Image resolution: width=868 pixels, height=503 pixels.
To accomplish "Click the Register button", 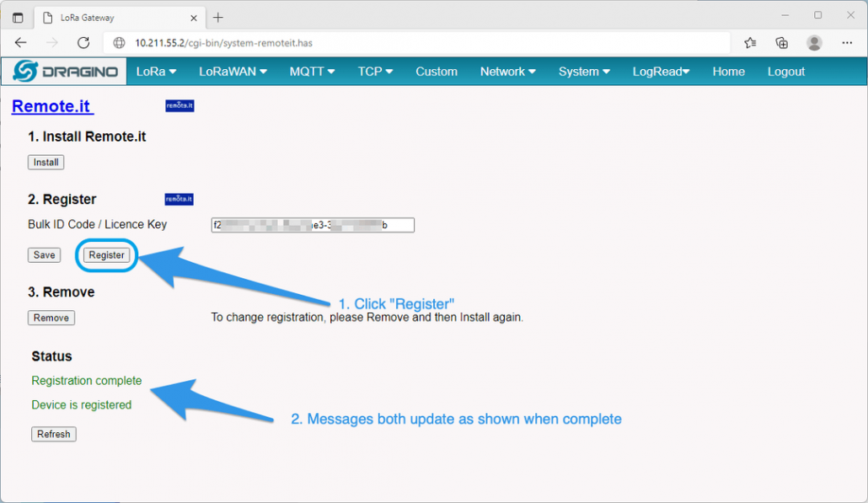I will pos(107,255).
